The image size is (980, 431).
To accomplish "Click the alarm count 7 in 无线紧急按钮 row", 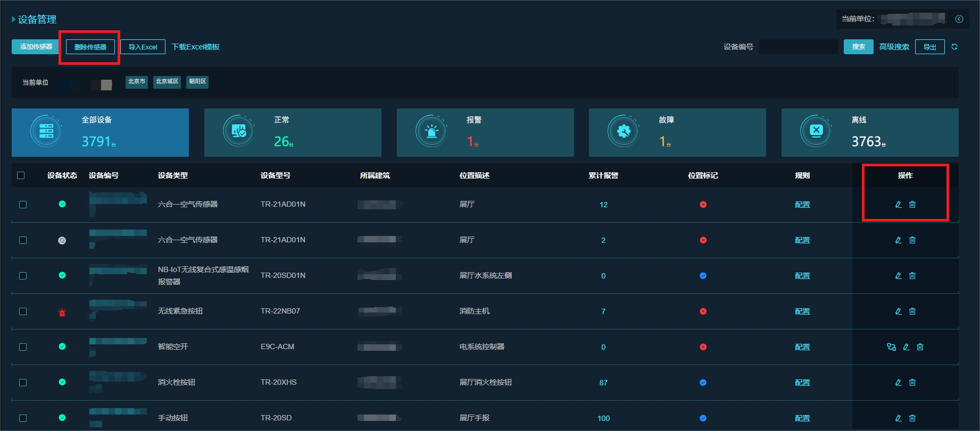I will click(x=603, y=311).
